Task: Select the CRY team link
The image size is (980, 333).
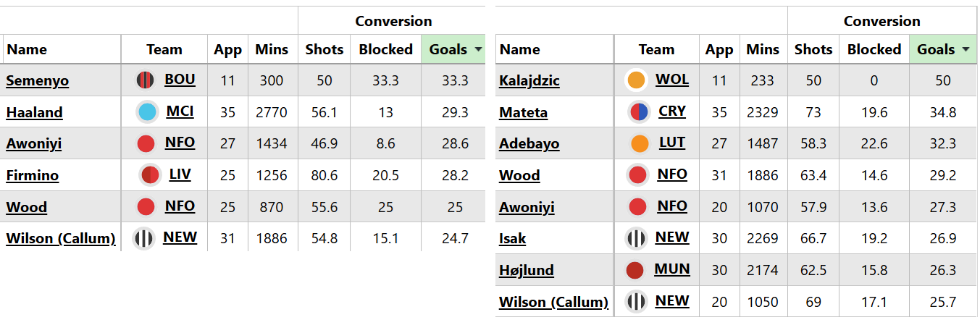Action: coord(672,111)
